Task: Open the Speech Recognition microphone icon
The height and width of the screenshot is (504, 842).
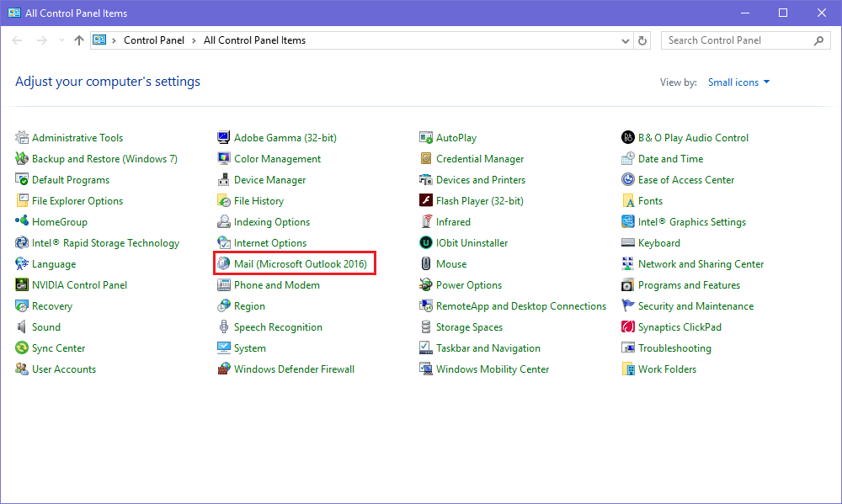Action: (x=224, y=326)
